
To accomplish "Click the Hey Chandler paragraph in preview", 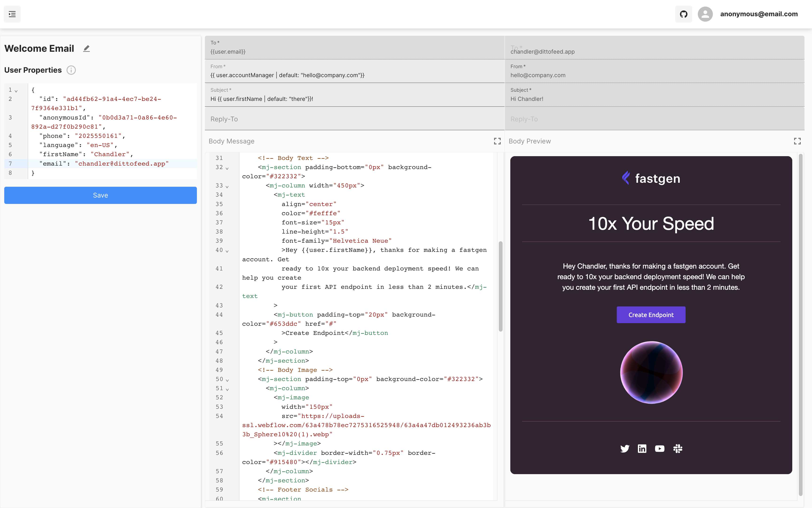I will 651,277.
